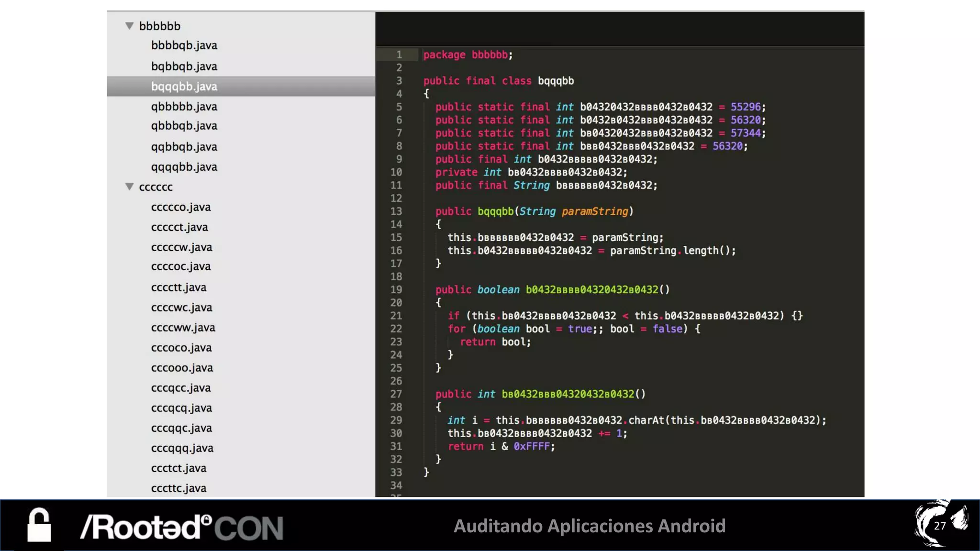Click the value 56320 on line 8
980x551 pixels.
coord(727,146)
